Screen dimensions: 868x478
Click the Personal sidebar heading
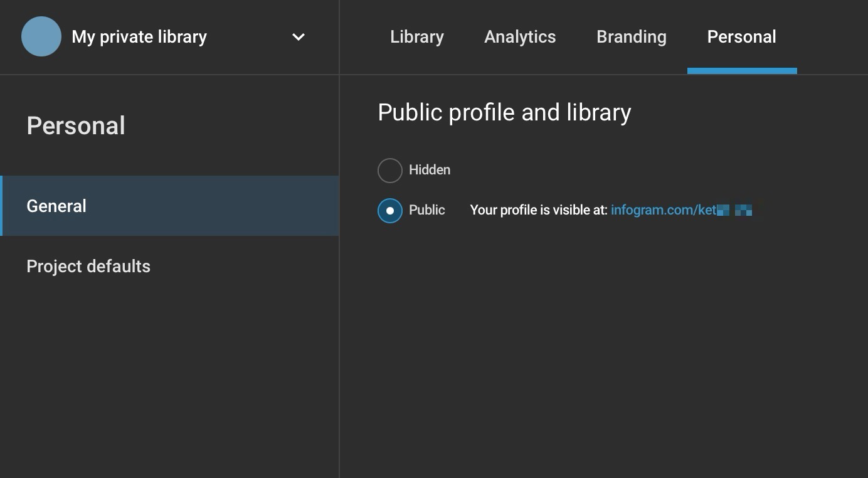pyautogui.click(x=75, y=125)
